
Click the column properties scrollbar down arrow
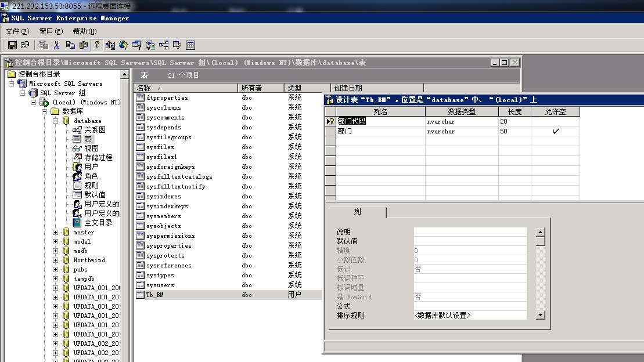tap(541, 315)
